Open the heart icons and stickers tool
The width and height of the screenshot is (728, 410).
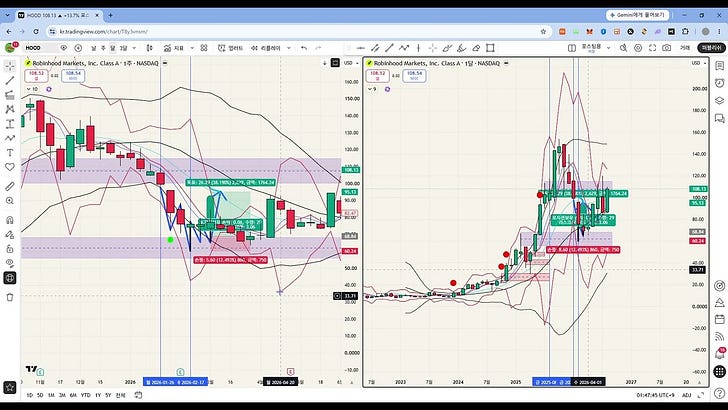click(x=10, y=167)
